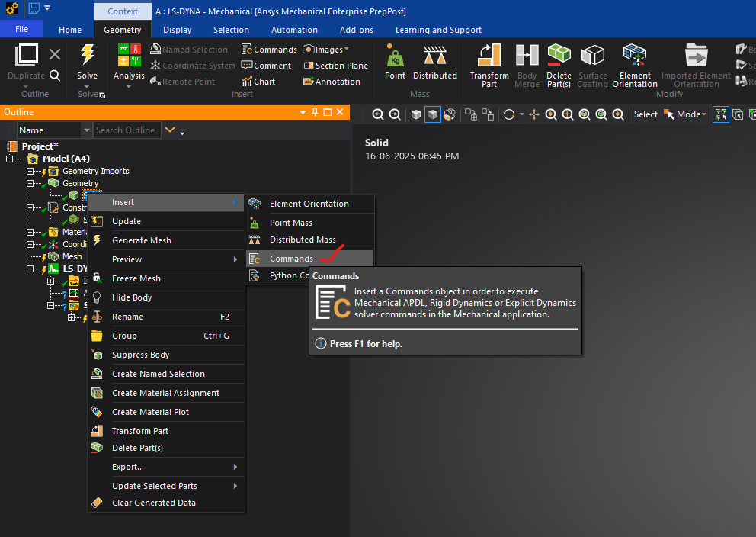Open the Export submenu in context menu

click(166, 467)
